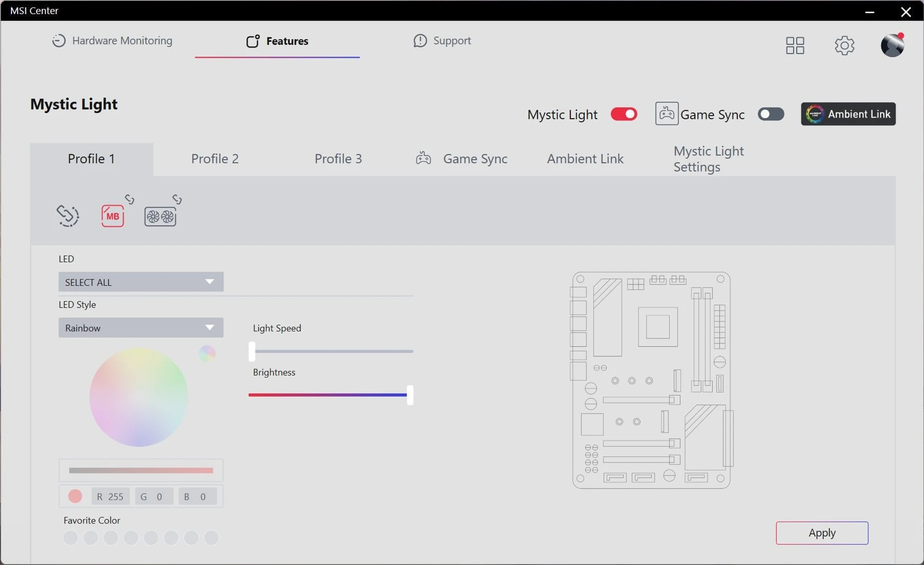924x565 pixels.
Task: Open the user profile avatar
Action: pos(892,45)
